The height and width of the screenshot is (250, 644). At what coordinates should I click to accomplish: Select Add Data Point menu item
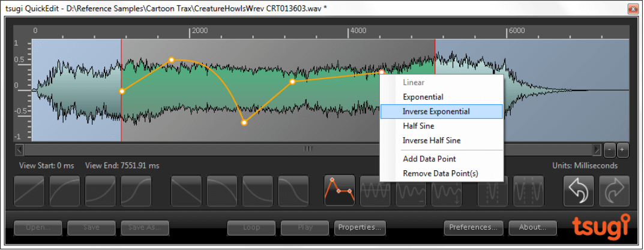[442, 159]
